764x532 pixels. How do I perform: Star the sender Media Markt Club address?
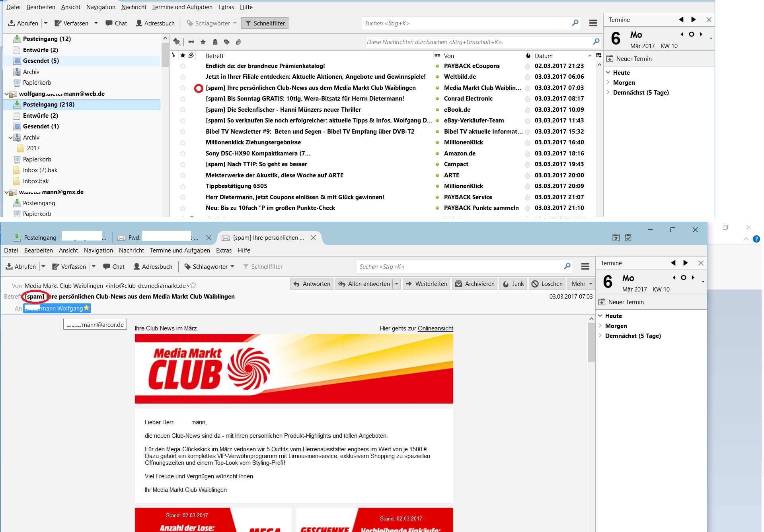click(193, 285)
